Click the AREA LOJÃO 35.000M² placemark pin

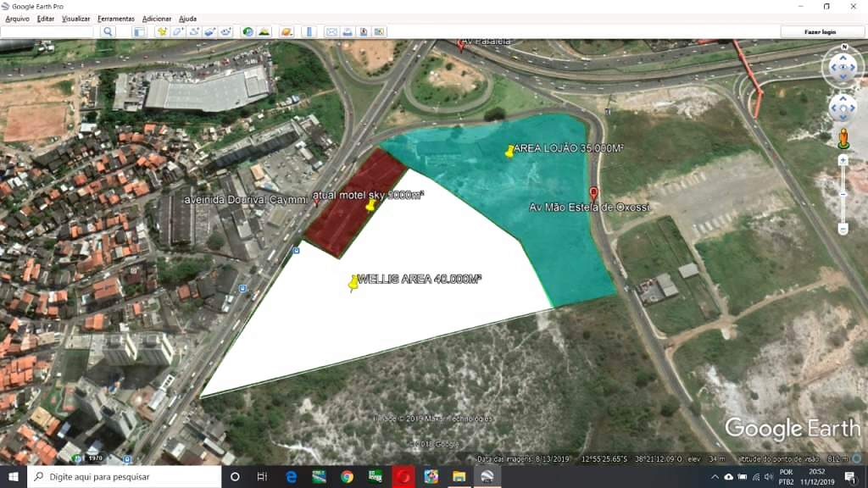click(509, 151)
